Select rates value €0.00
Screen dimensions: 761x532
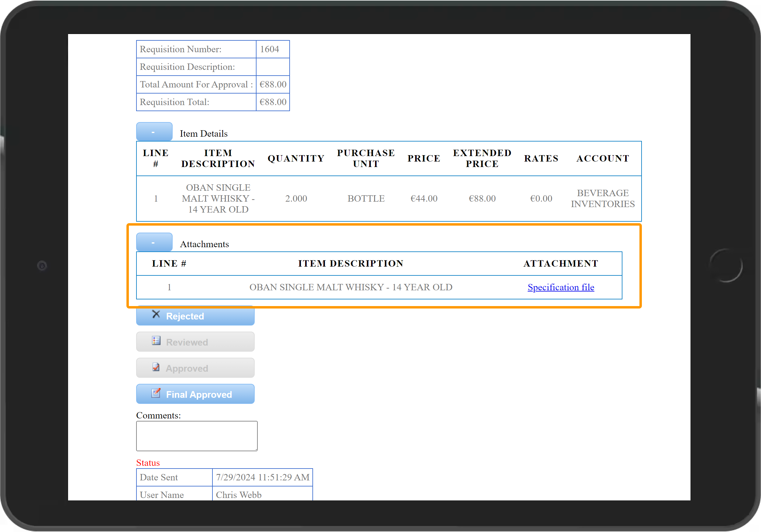(x=542, y=199)
